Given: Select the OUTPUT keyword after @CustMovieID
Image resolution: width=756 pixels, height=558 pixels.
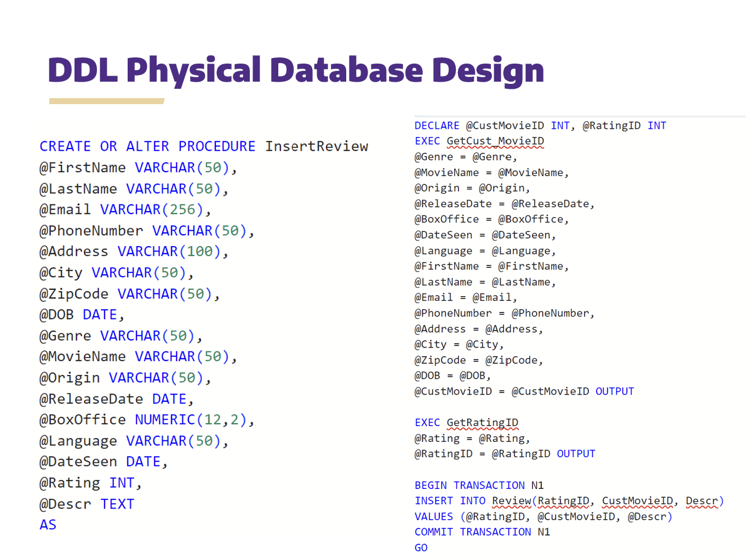Looking at the screenshot, I should (615, 391).
